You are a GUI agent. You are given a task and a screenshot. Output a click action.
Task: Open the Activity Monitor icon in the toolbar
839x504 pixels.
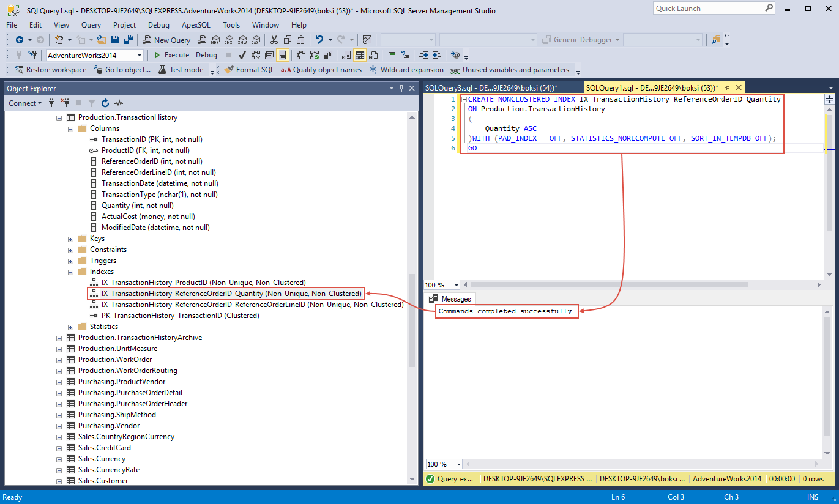coord(367,40)
